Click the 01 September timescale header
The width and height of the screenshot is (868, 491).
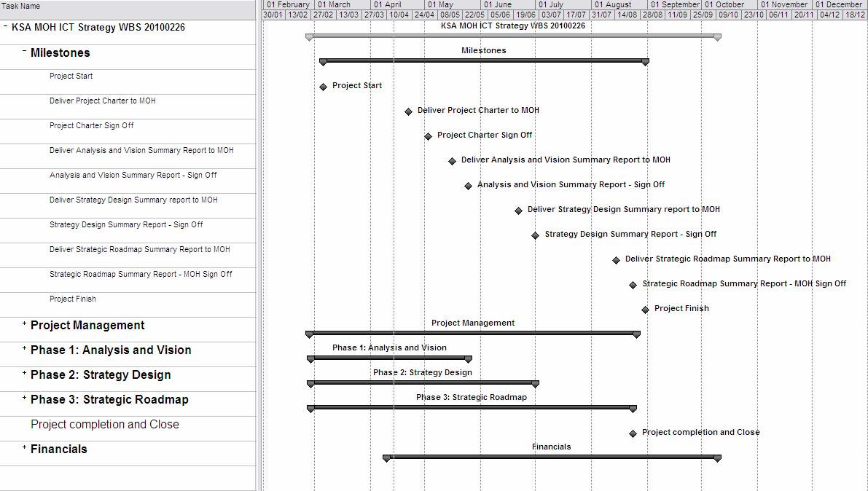(674, 4)
